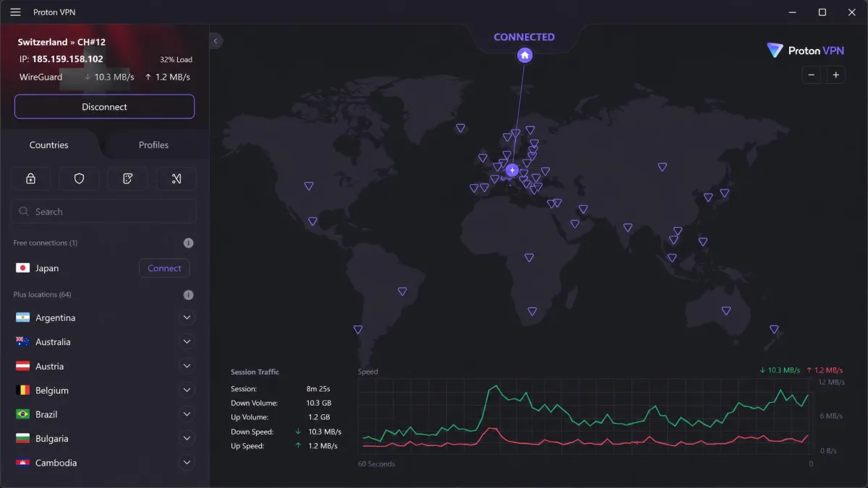Image resolution: width=868 pixels, height=488 pixels.
Task: Select the connected Switzerland server marker
Action: [512, 171]
